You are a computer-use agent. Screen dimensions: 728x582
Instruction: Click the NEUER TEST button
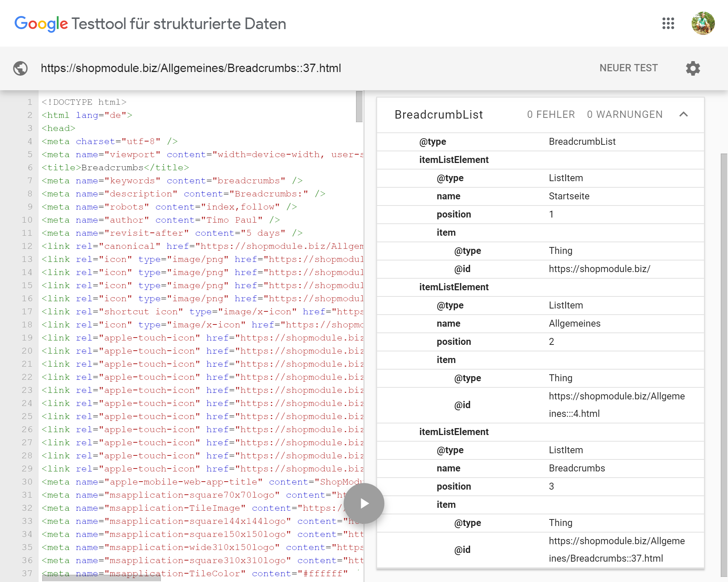629,68
